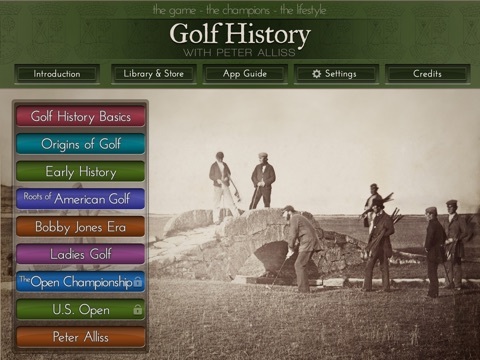Click the vintage golfers bridge photograph
Viewport: 480px width, 360px height.
click(313, 224)
